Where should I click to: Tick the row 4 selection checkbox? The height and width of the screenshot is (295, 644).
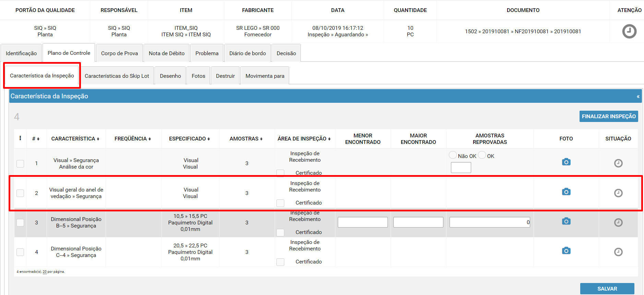20,252
